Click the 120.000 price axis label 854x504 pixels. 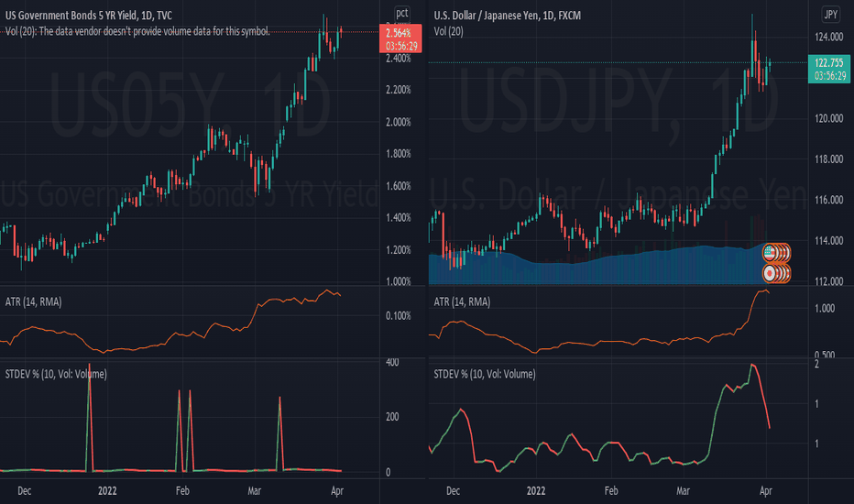click(828, 118)
